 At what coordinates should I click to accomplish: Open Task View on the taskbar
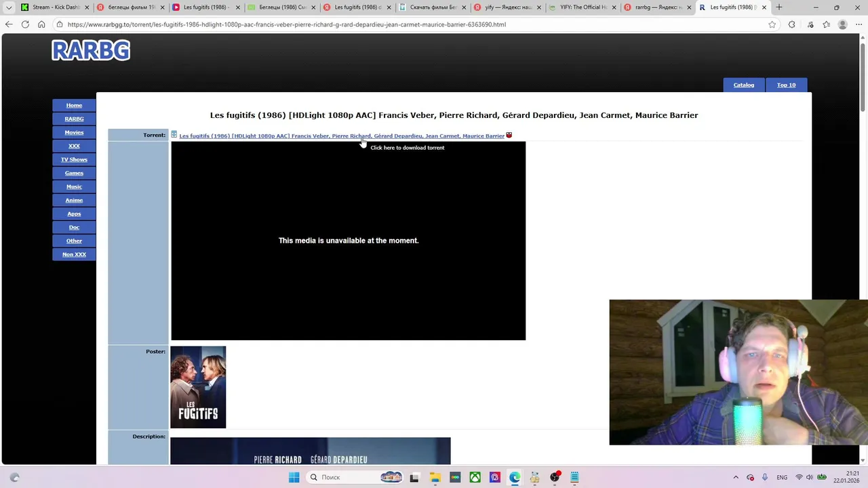pos(414,477)
